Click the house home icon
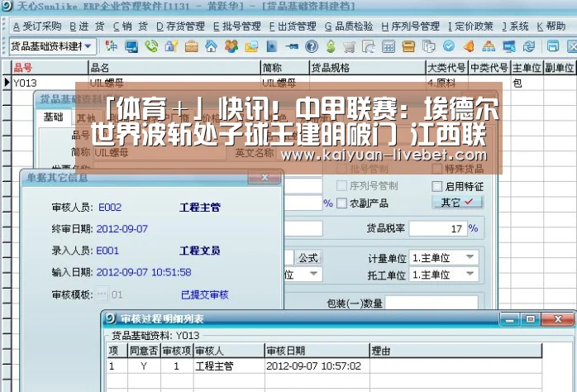This screenshot has width=577, height=392. (212, 46)
